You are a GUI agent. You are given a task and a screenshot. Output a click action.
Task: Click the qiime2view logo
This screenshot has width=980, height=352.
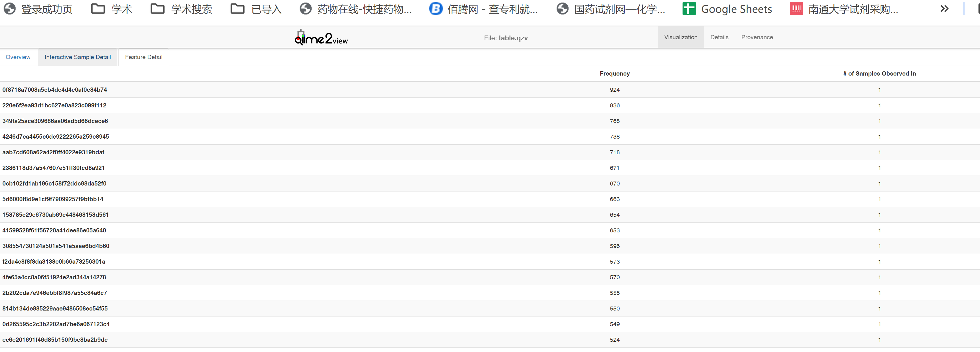321,38
